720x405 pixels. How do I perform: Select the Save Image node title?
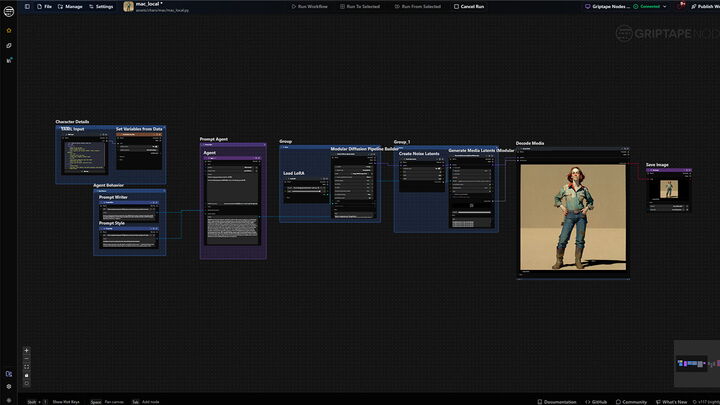click(657, 164)
